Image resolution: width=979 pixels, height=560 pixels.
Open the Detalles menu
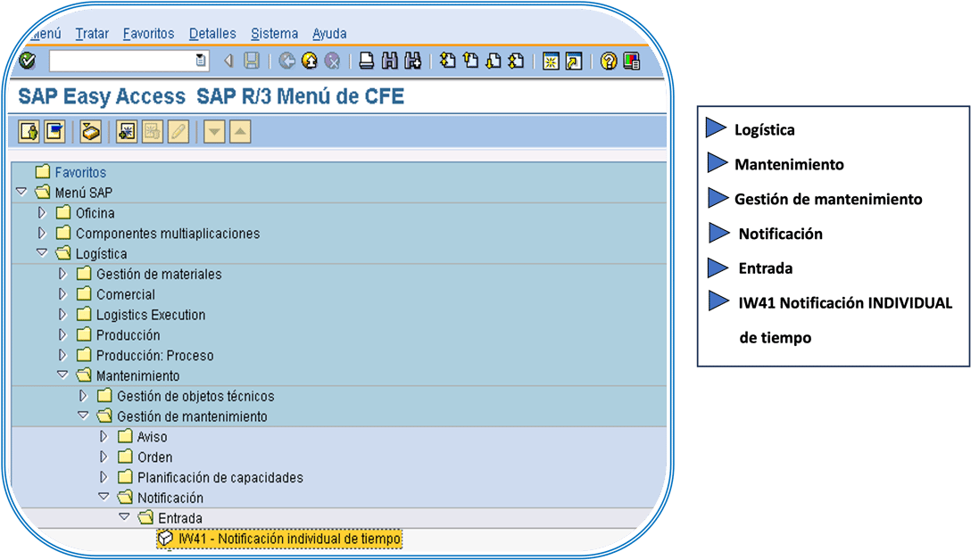212,34
